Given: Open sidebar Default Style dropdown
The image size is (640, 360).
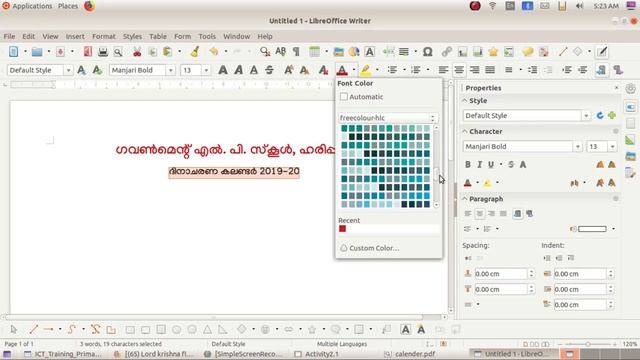Looking at the screenshot, I should 586,116.
